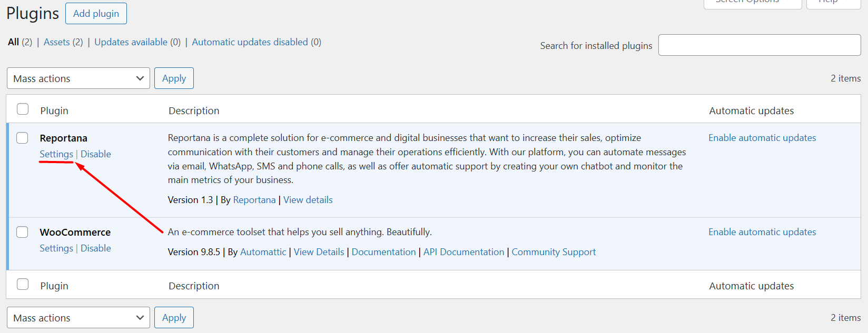Toggle select-all checkbox in table footer
This screenshot has height=333, width=868.
point(23,285)
